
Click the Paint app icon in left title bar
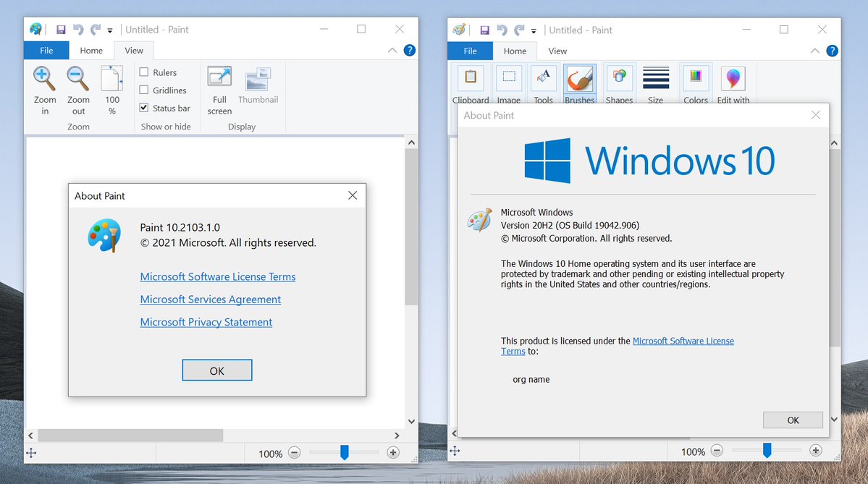click(x=35, y=30)
